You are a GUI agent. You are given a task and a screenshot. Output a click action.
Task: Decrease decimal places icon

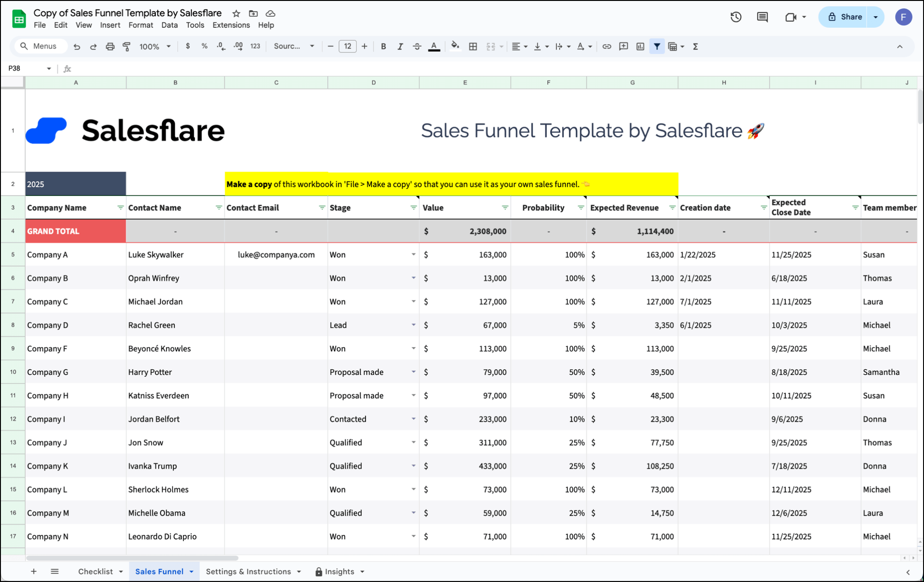pos(221,46)
